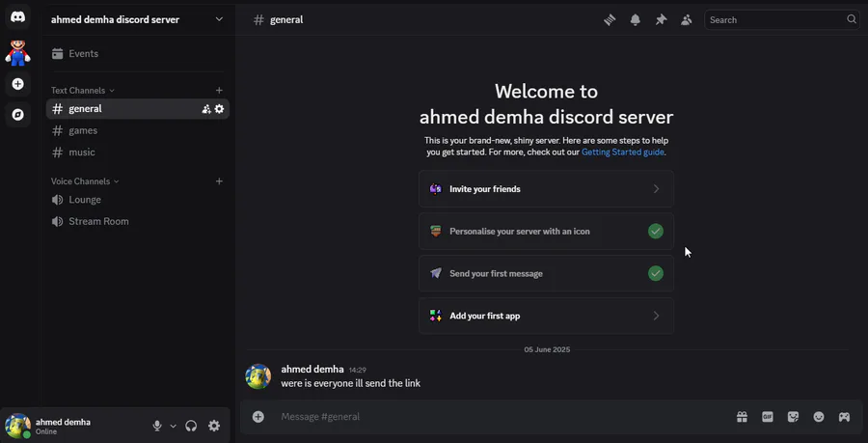
Task: Click Add a Server plus icon
Action: 17,84
